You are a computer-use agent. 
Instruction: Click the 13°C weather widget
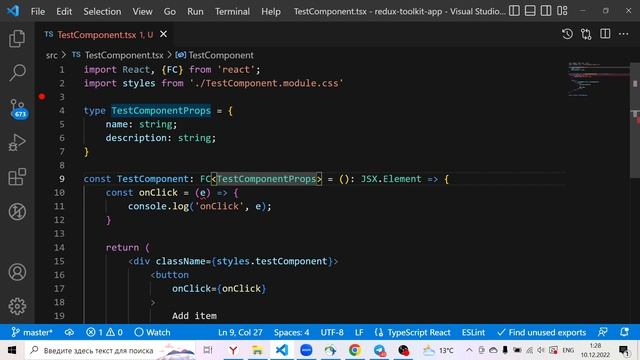pos(438,350)
